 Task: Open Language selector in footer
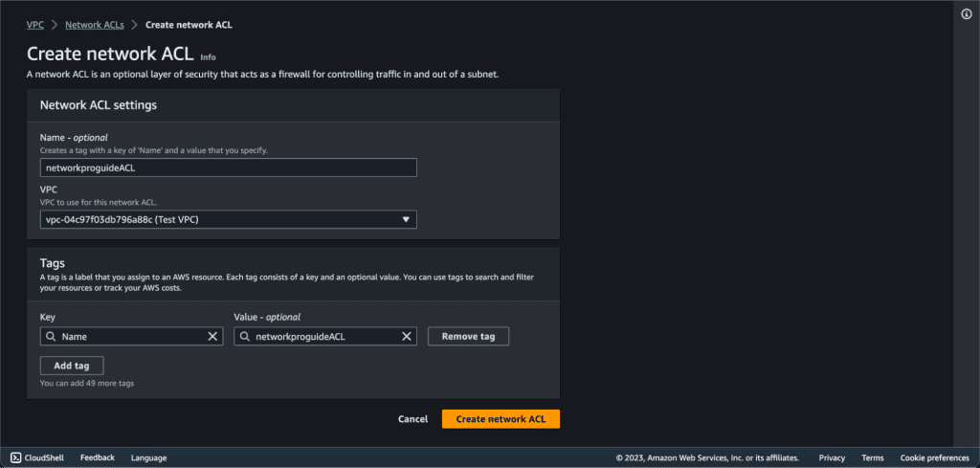[148, 458]
